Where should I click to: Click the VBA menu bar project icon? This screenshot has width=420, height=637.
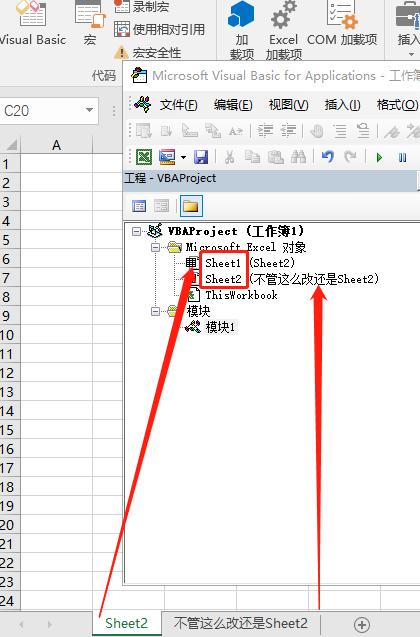(x=142, y=104)
